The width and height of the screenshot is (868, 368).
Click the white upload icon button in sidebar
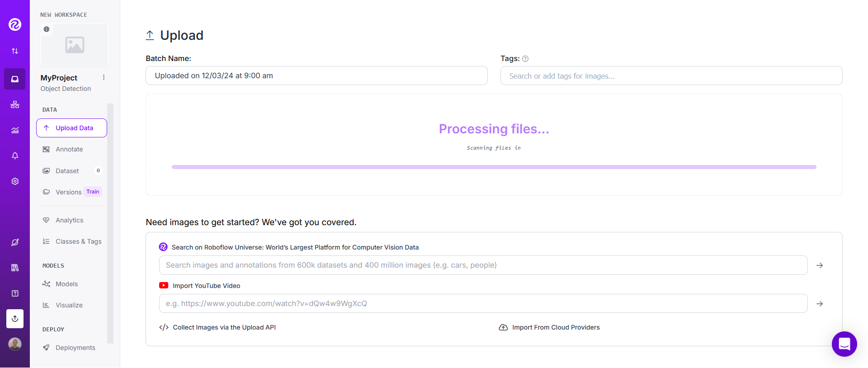15,319
